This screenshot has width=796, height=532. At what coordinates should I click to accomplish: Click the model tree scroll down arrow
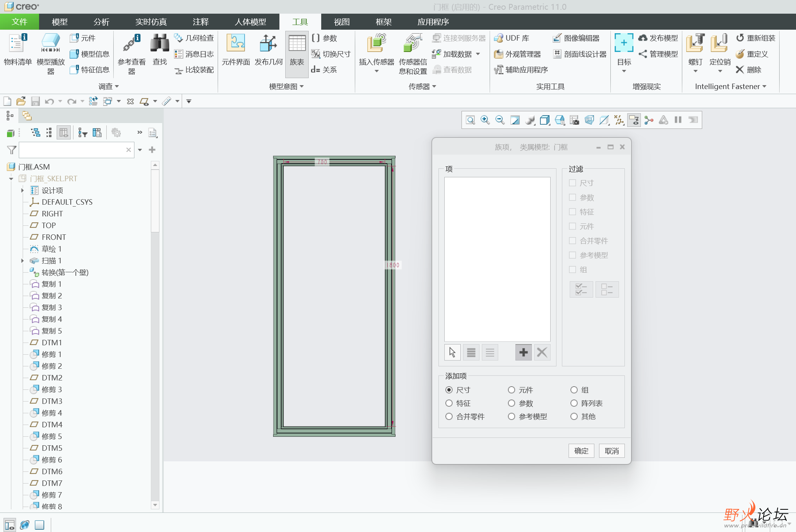(x=155, y=505)
